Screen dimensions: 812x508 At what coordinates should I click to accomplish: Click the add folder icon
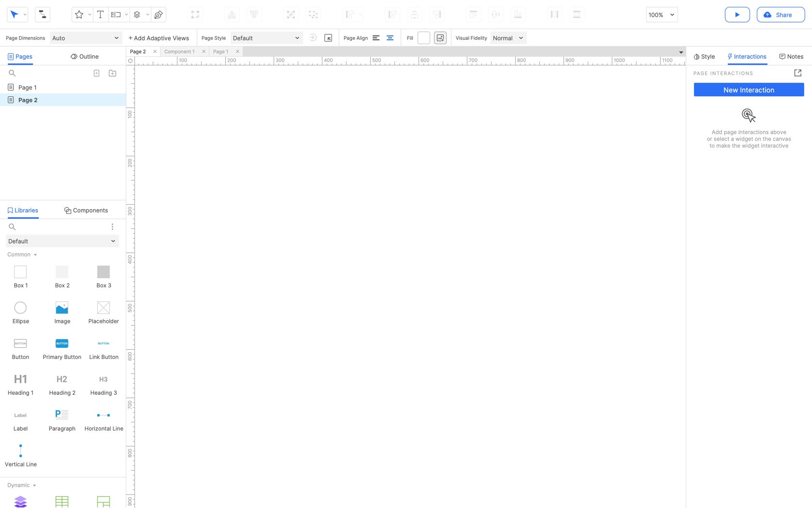pos(113,73)
